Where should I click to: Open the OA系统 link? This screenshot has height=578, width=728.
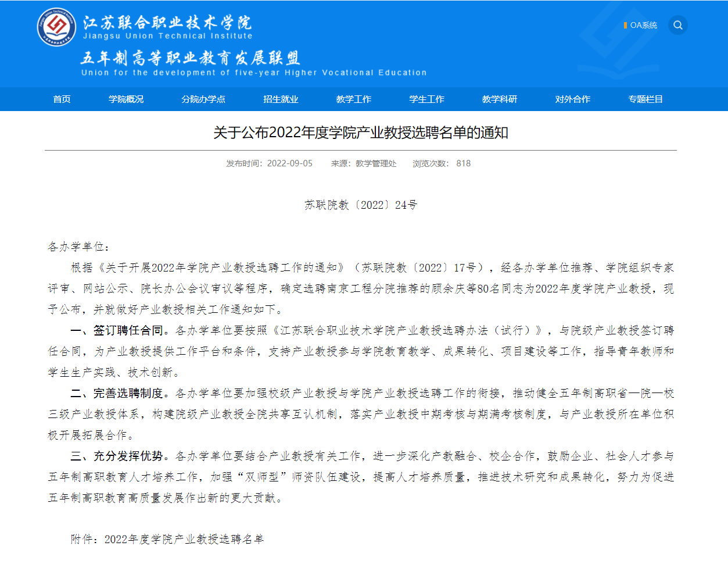point(643,26)
